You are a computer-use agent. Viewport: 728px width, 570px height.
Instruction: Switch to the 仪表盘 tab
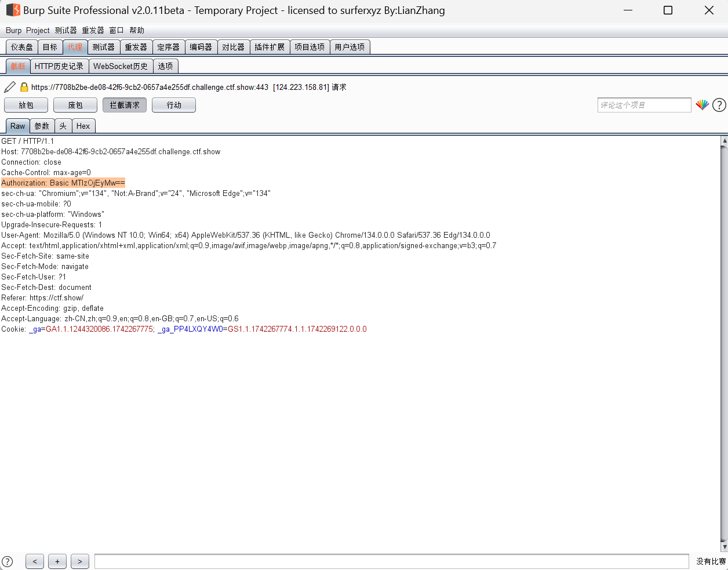point(22,47)
